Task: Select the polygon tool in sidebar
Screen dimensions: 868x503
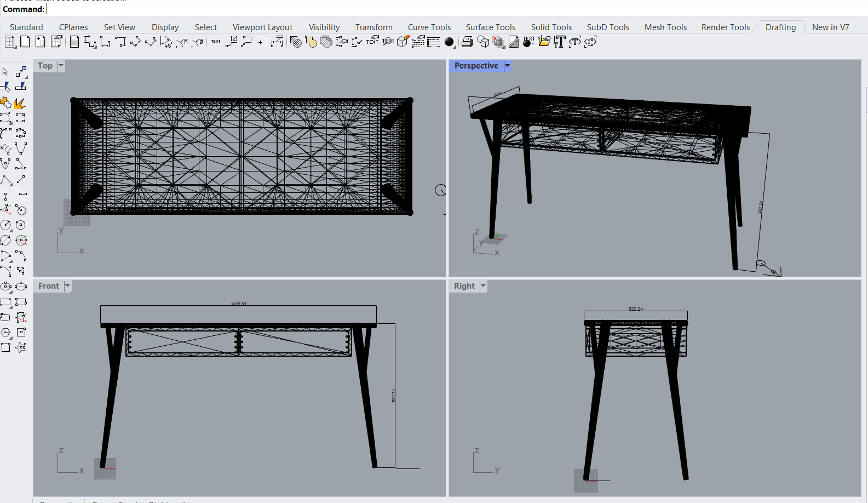Action: pyautogui.click(x=5, y=332)
